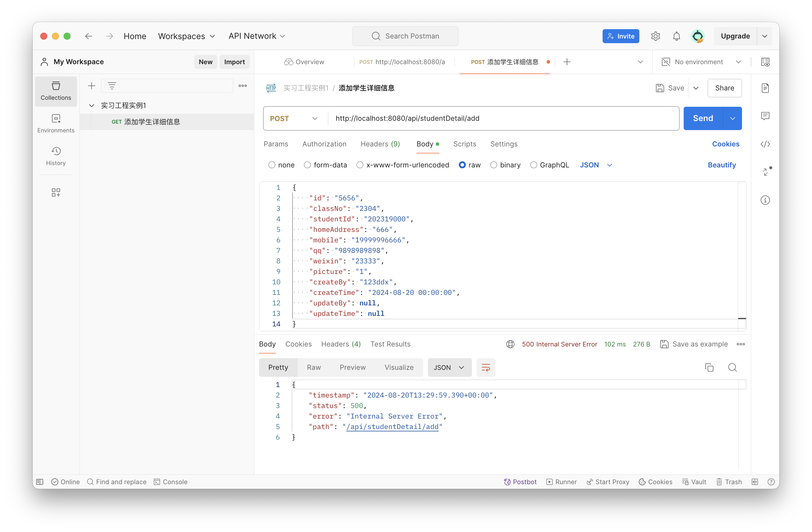This screenshot has height=532, width=812.
Task: Copy the response body
Action: [x=709, y=367]
